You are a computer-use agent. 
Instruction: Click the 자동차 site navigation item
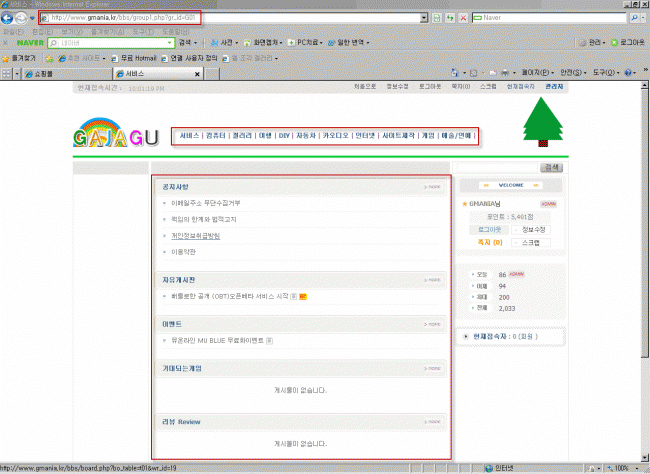[306, 136]
